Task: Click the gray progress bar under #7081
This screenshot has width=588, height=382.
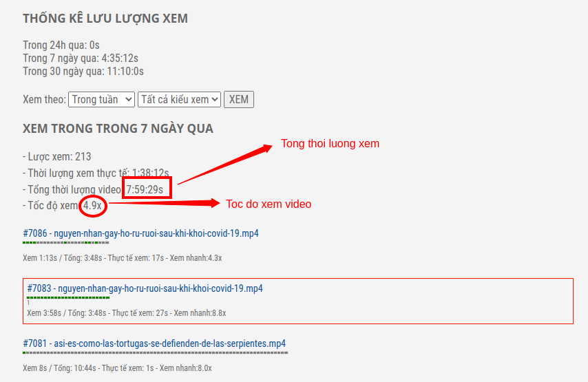Action: click(155, 353)
